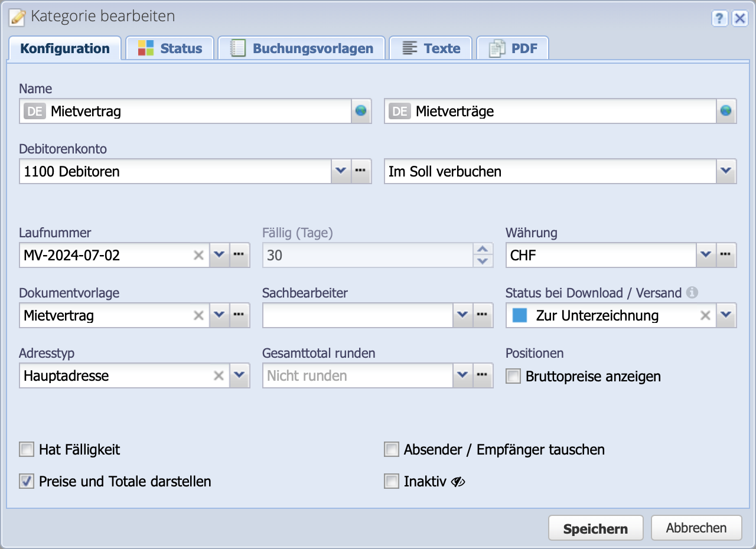Open the PDF tab
The image size is (756, 549).
(513, 48)
